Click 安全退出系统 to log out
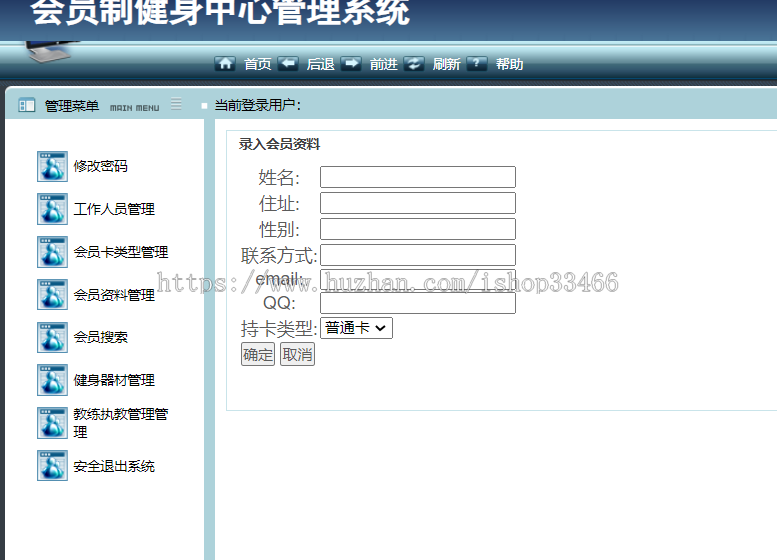 click(114, 466)
